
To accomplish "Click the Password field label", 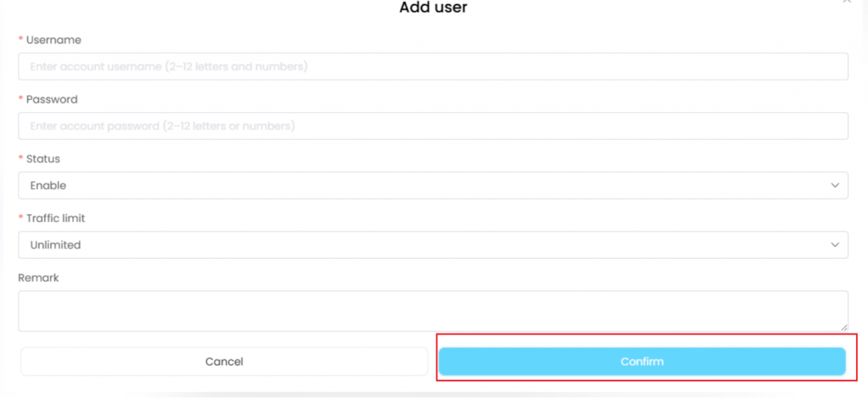I will [52, 99].
